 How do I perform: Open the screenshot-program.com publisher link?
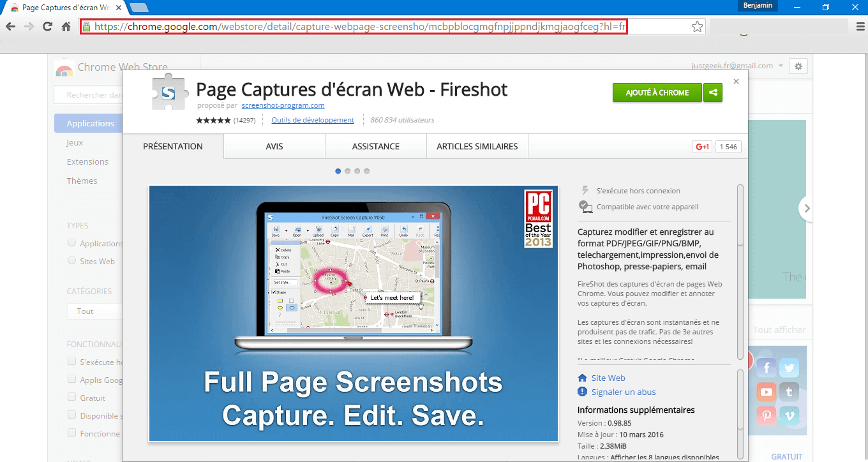[283, 105]
